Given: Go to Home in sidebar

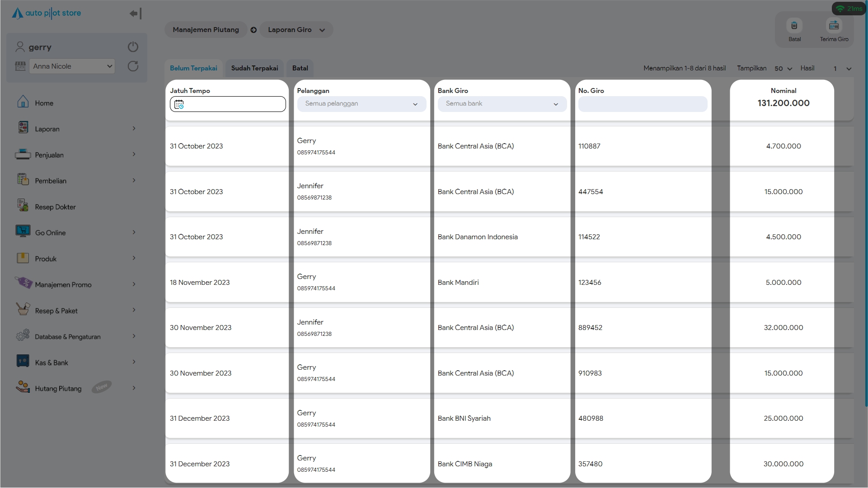Looking at the screenshot, I should pyautogui.click(x=44, y=103).
